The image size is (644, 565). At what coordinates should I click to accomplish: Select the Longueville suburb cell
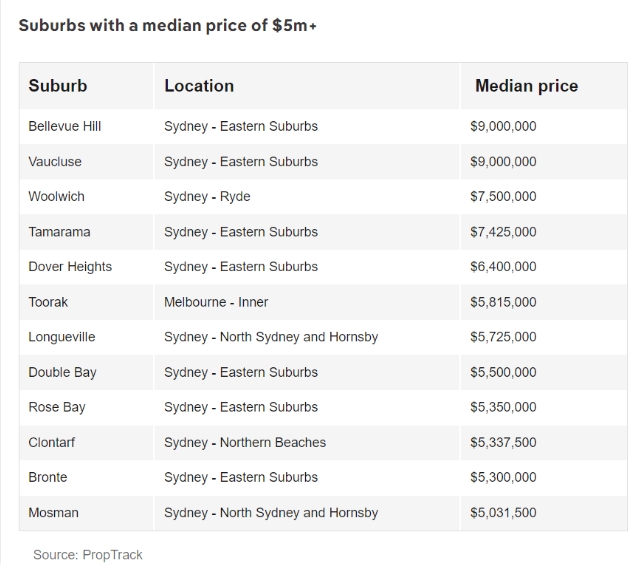86,337
